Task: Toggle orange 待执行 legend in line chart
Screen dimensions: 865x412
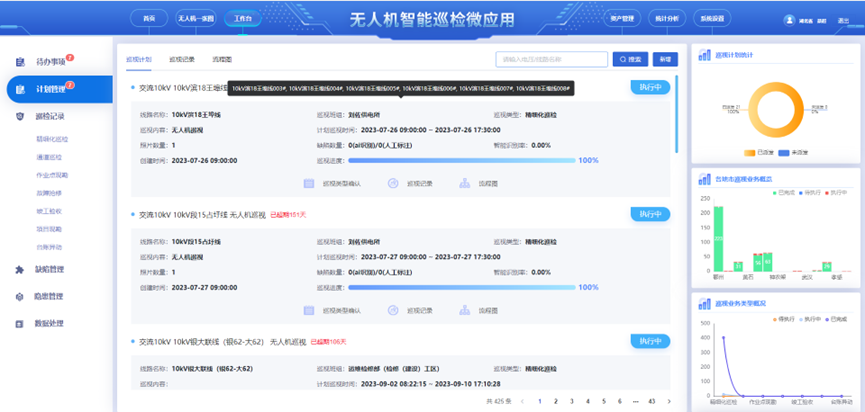Action: point(784,319)
